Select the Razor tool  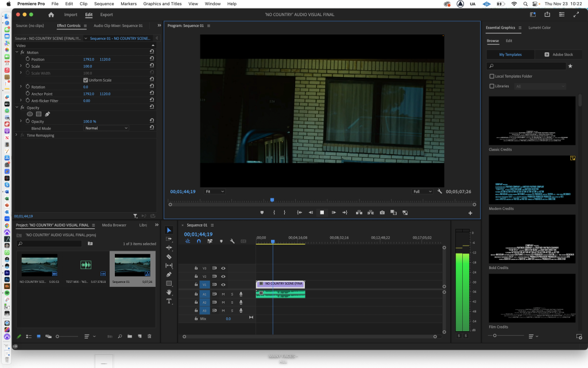[169, 257]
